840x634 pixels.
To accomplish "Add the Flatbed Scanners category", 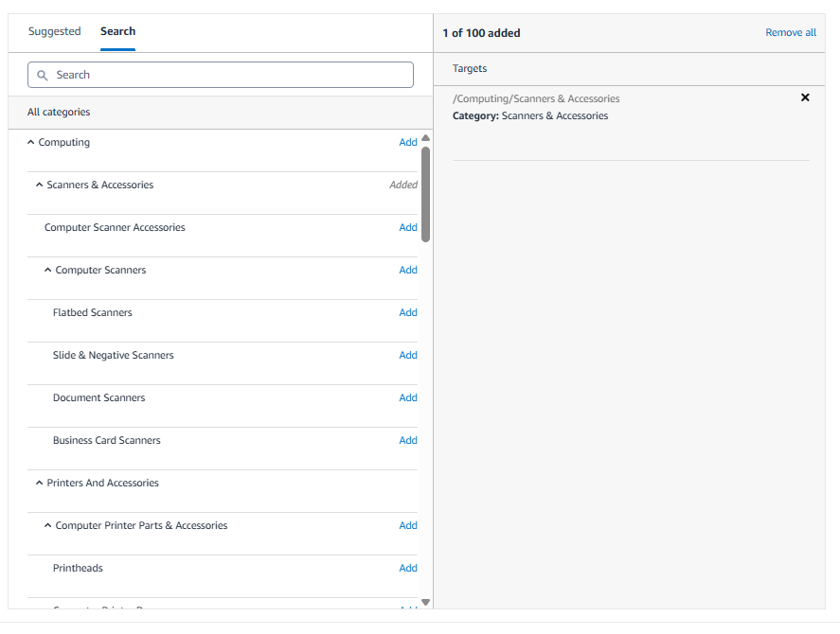I will pos(407,312).
